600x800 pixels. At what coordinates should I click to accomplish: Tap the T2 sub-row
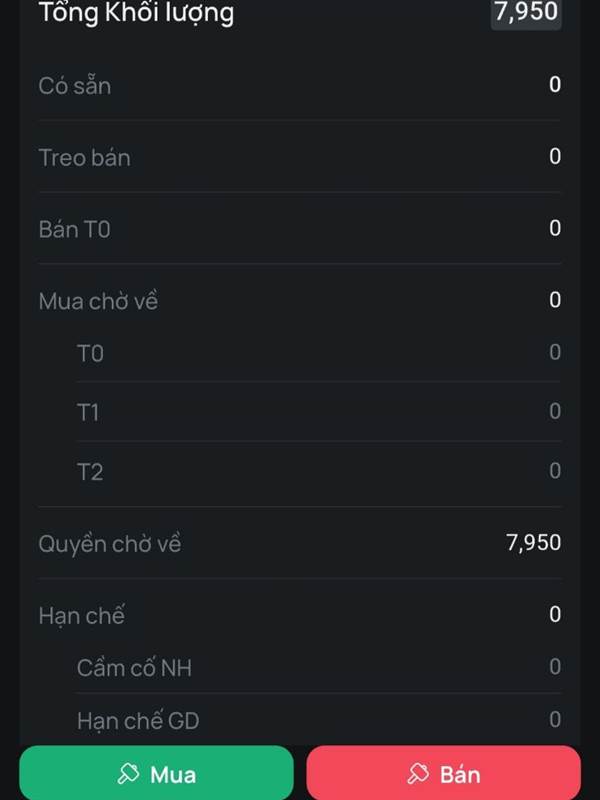point(319,470)
